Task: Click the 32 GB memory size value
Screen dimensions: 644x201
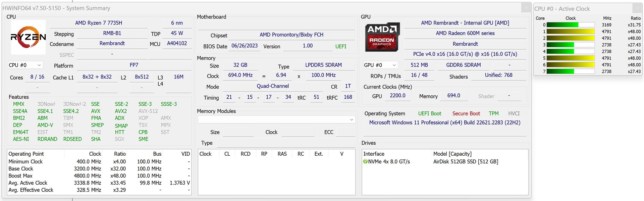Action: (x=240, y=65)
